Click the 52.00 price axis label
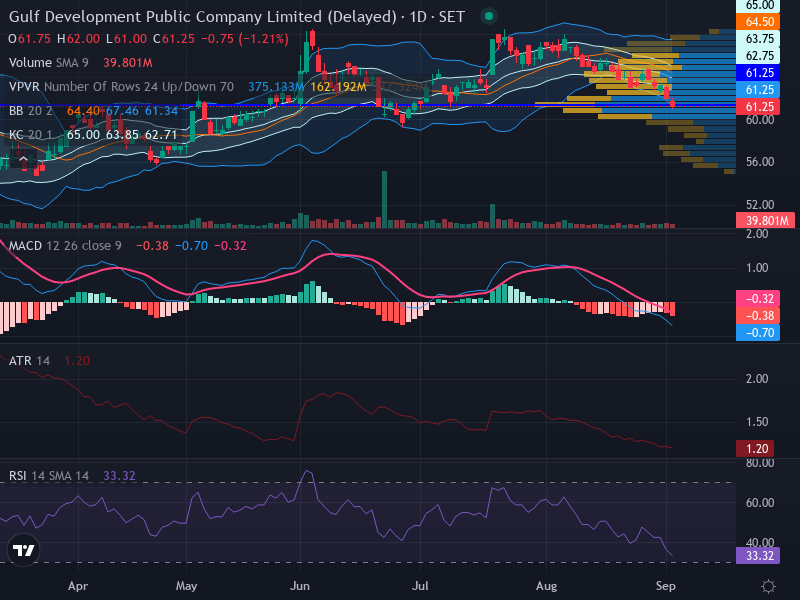This screenshot has width=800, height=600. [760, 205]
